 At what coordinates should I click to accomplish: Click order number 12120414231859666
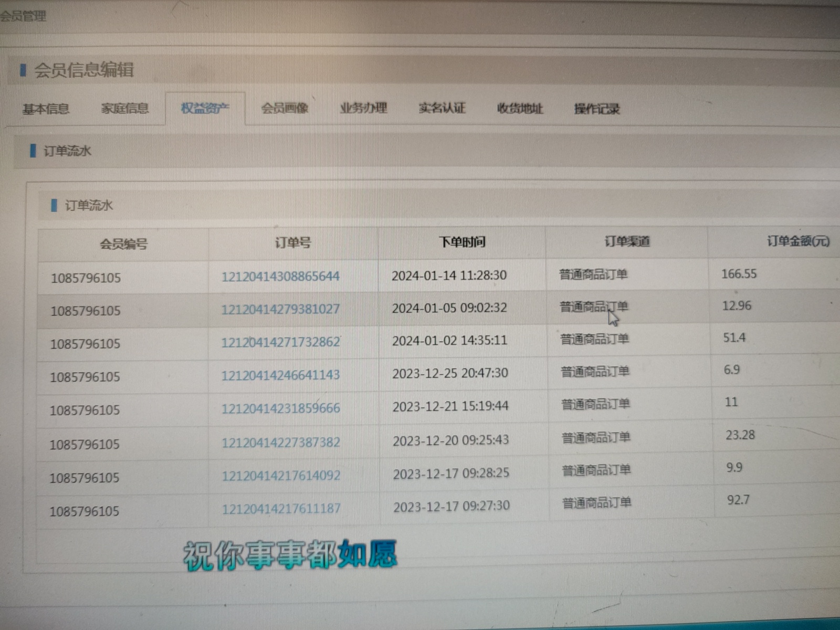[280, 408]
